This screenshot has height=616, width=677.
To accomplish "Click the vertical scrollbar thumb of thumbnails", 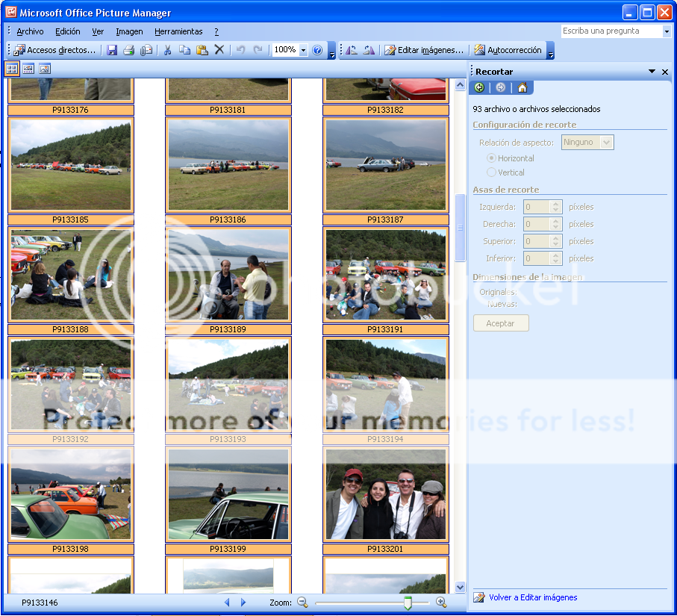I will coord(461,228).
